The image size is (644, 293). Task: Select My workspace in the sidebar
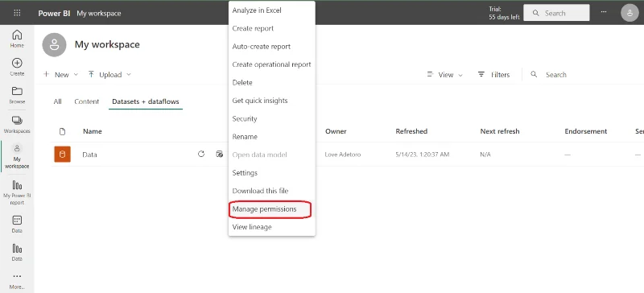coord(17,157)
